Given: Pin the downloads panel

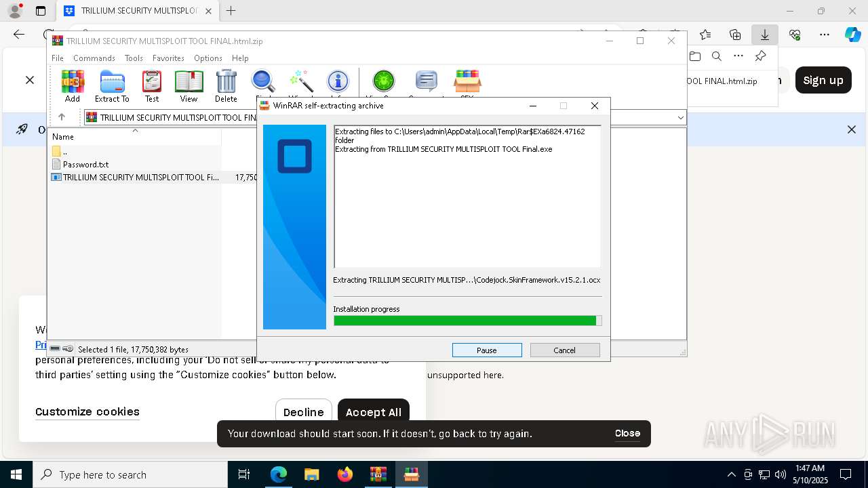Looking at the screenshot, I should 761,56.
